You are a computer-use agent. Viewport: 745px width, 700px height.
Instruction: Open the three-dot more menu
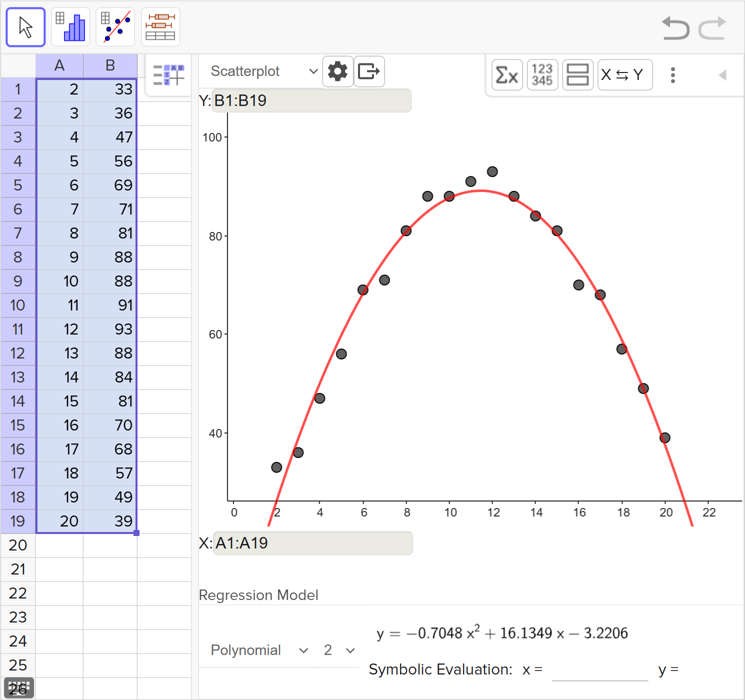[x=673, y=75]
